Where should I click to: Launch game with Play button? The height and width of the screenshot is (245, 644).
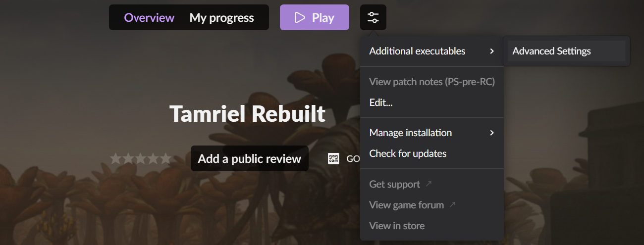click(x=315, y=18)
